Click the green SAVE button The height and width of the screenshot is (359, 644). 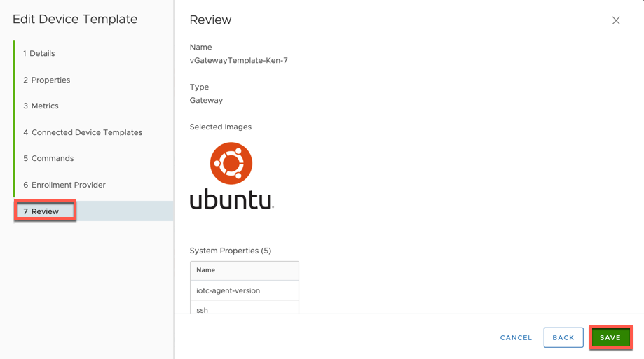(610, 337)
